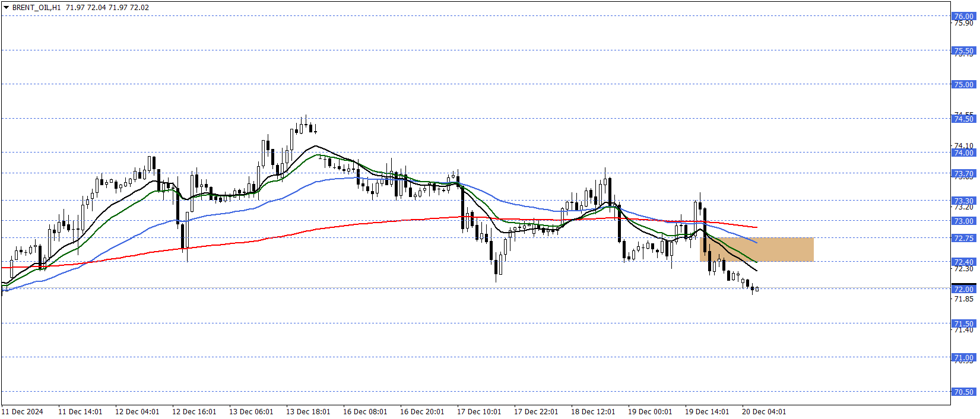
Task: Click the 72.30 price scale value
Action: pyautogui.click(x=963, y=269)
